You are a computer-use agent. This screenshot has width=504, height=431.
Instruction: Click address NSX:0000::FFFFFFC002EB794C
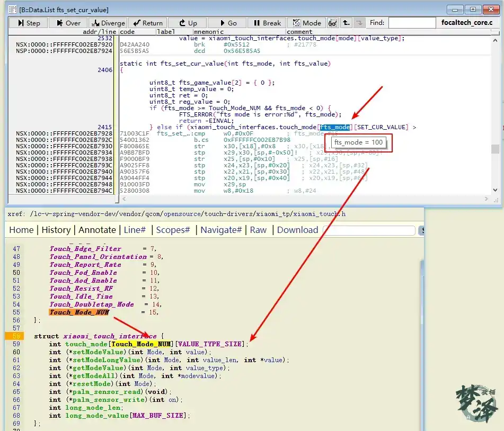pos(64,191)
